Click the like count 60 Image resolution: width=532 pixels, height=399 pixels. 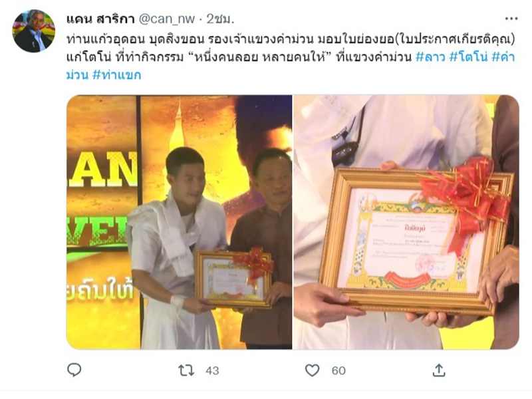click(338, 370)
